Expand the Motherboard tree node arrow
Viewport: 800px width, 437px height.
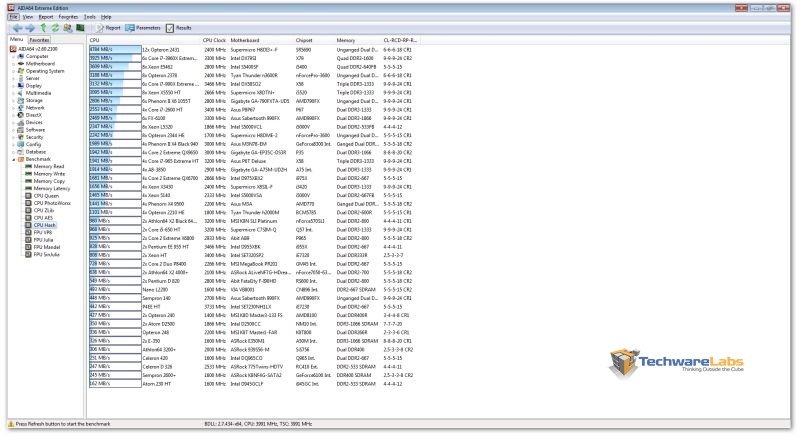(x=14, y=64)
